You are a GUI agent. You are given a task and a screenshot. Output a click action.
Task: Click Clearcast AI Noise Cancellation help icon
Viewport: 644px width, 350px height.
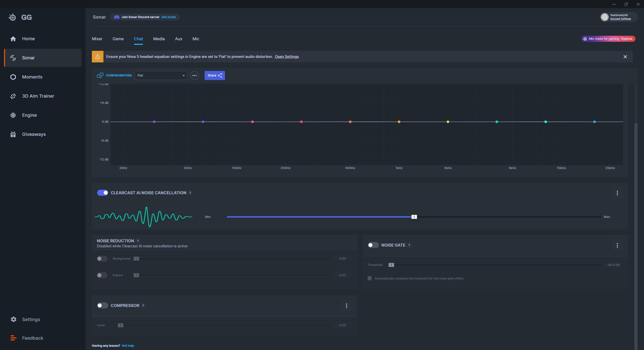[190, 193]
